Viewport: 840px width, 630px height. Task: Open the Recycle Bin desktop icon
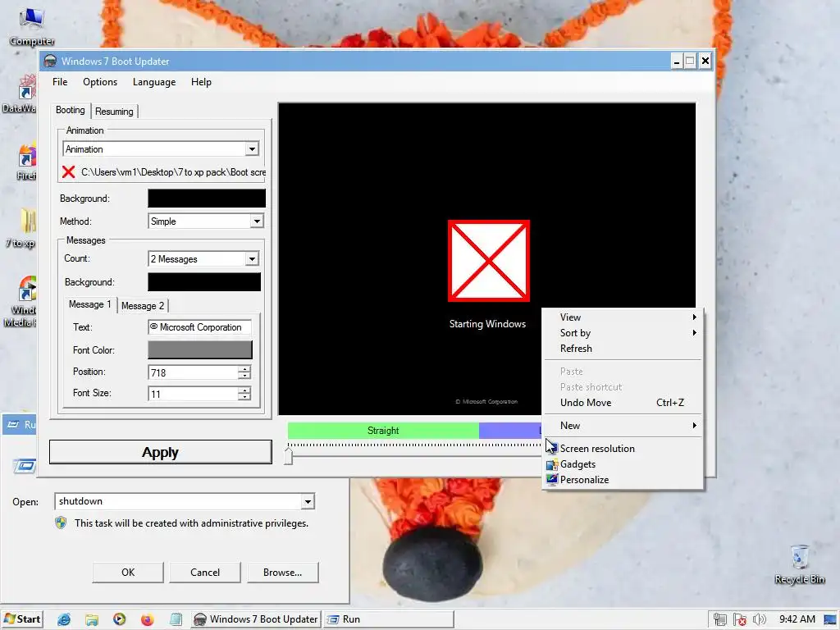coord(799,564)
